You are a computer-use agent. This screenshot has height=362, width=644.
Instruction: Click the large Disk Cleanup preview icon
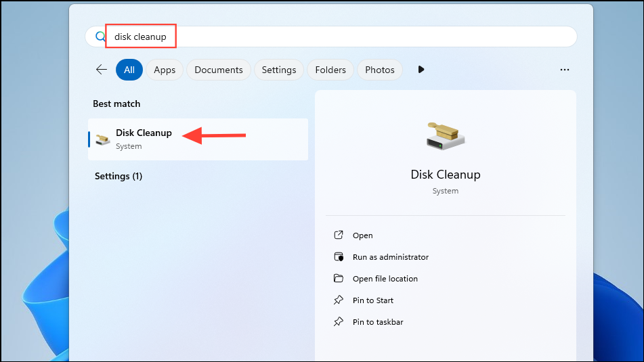446,136
